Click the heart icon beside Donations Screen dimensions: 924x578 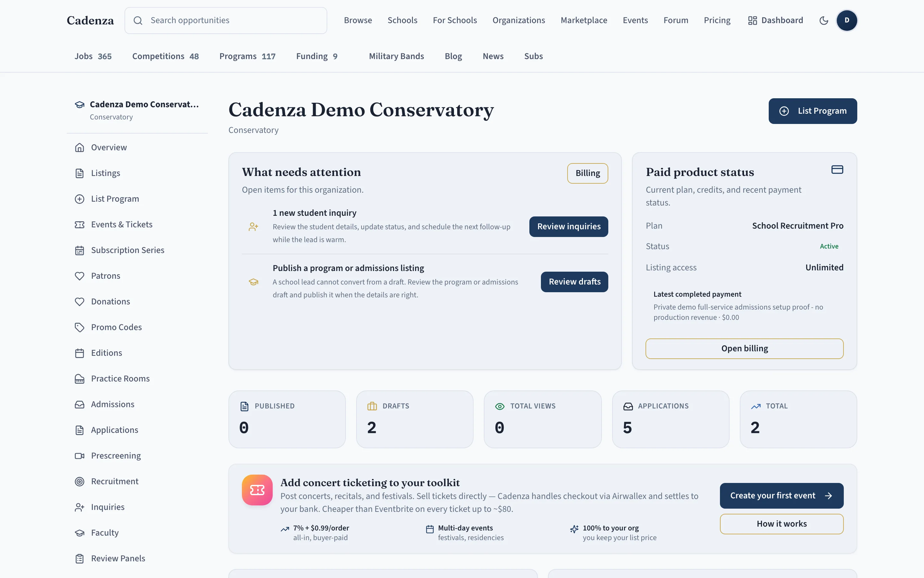[x=80, y=302]
